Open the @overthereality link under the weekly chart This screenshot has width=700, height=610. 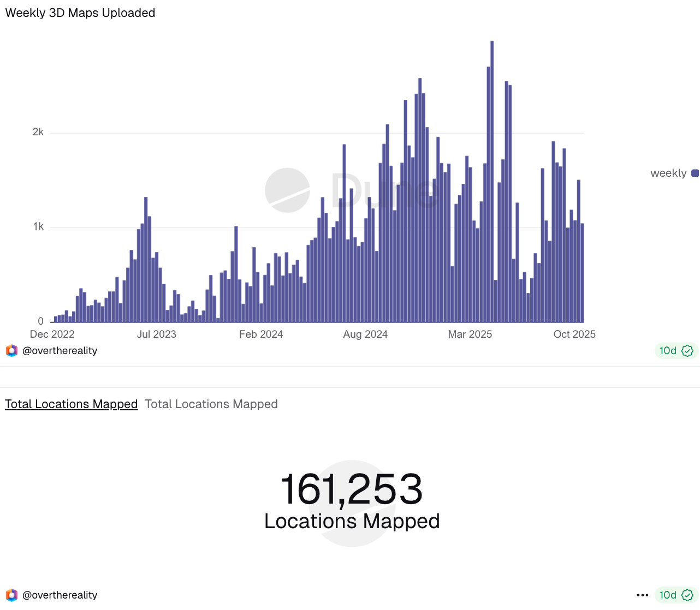pyautogui.click(x=60, y=351)
